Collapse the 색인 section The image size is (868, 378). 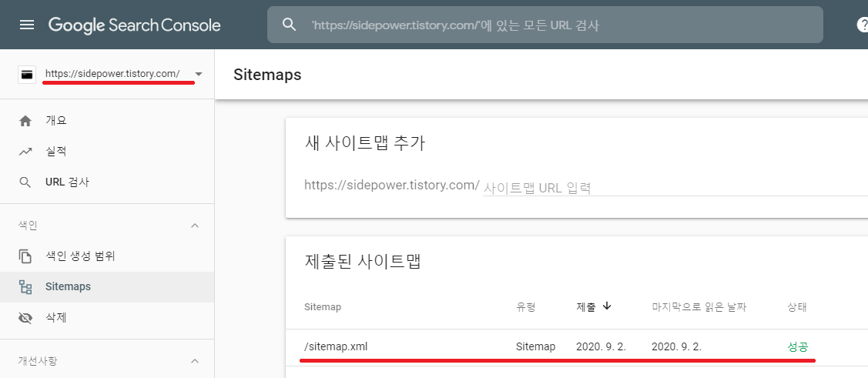(x=195, y=226)
